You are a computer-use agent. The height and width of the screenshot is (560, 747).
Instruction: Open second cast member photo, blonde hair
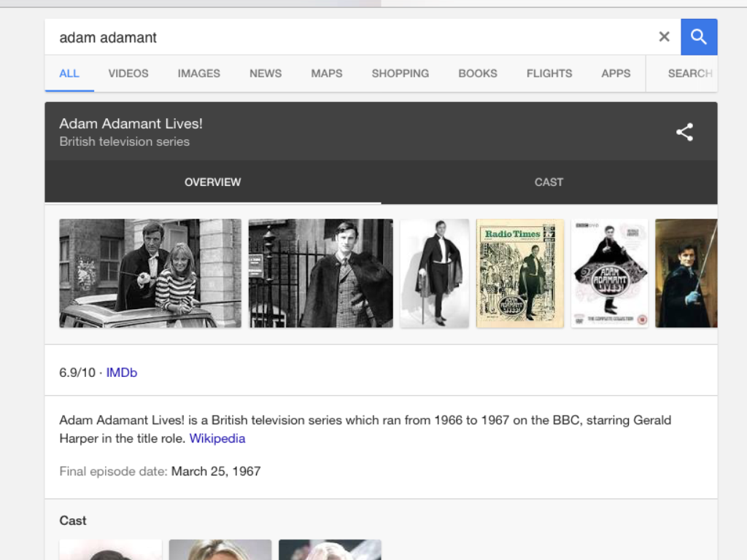tap(220, 550)
